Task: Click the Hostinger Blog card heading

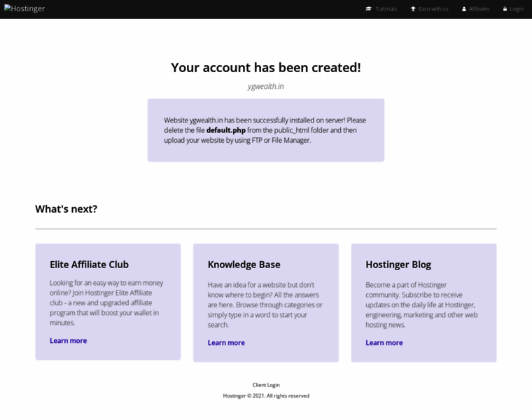Action: pos(398,265)
